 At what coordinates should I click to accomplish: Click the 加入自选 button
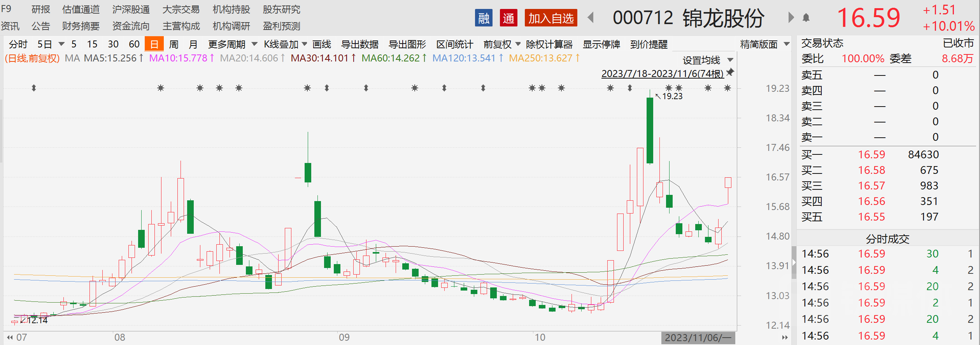[x=550, y=18]
